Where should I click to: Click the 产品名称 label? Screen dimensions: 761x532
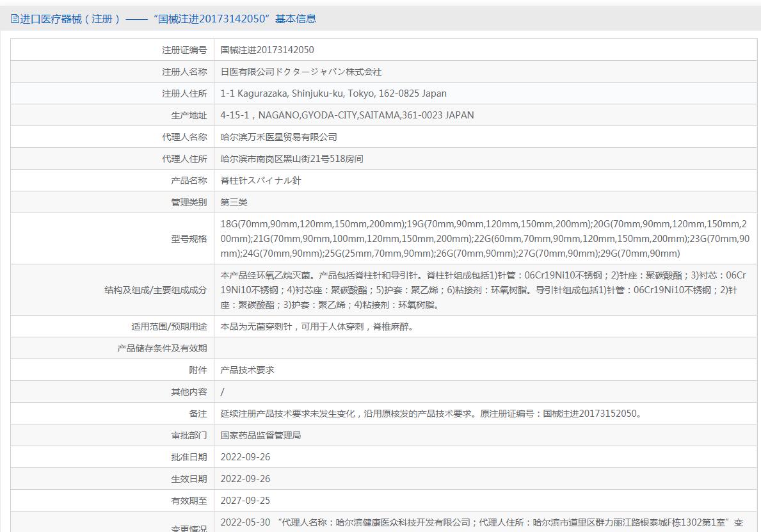[189, 181]
